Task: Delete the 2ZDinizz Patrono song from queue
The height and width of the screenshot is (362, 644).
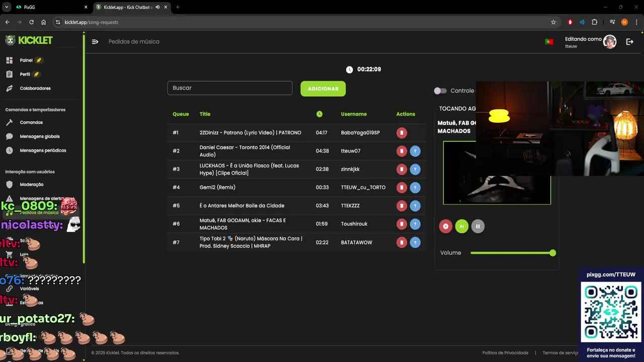Action: pyautogui.click(x=401, y=133)
